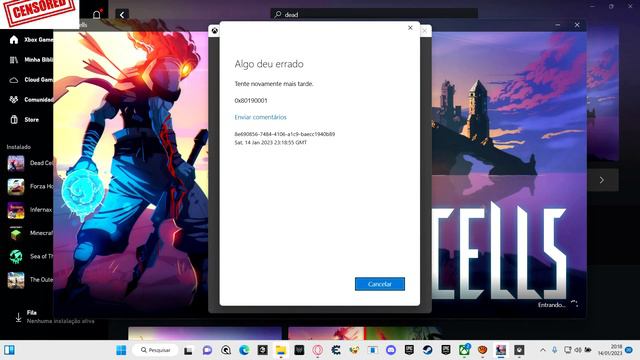Click the Xbox logo on sign-in window
The image size is (640, 360).
(x=214, y=30)
